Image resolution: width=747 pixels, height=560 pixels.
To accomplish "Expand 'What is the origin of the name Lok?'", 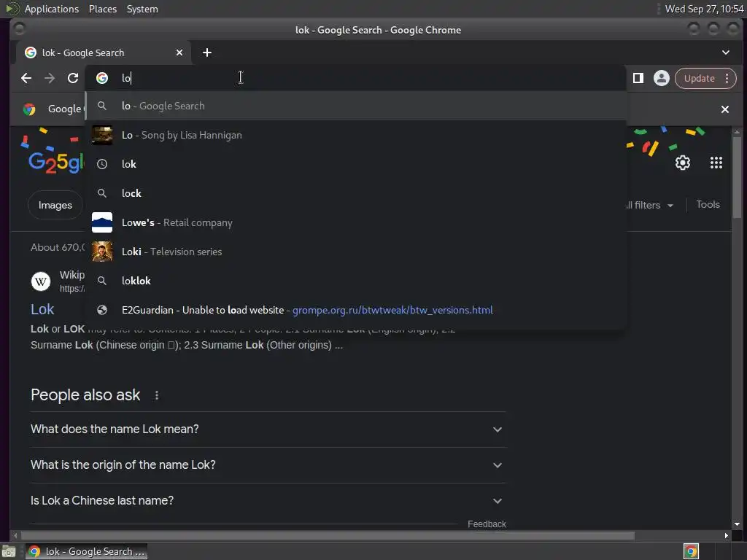I will [x=268, y=465].
